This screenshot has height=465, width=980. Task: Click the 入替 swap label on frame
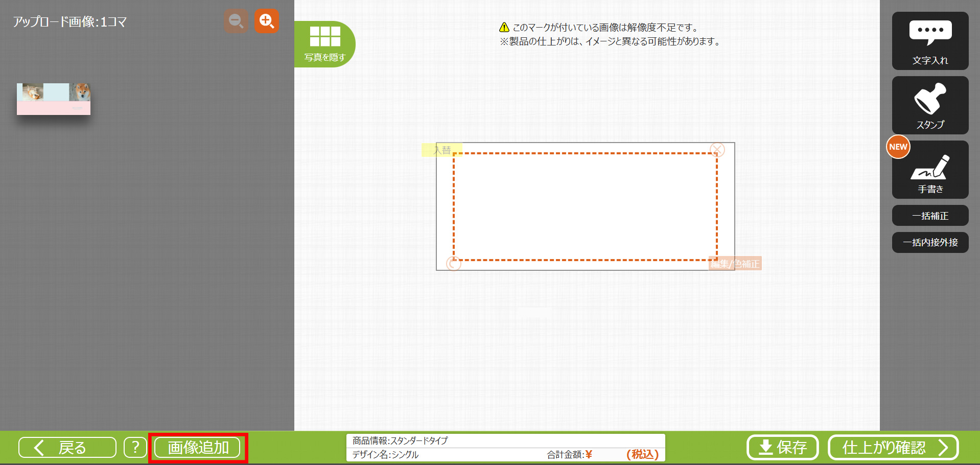pos(442,150)
